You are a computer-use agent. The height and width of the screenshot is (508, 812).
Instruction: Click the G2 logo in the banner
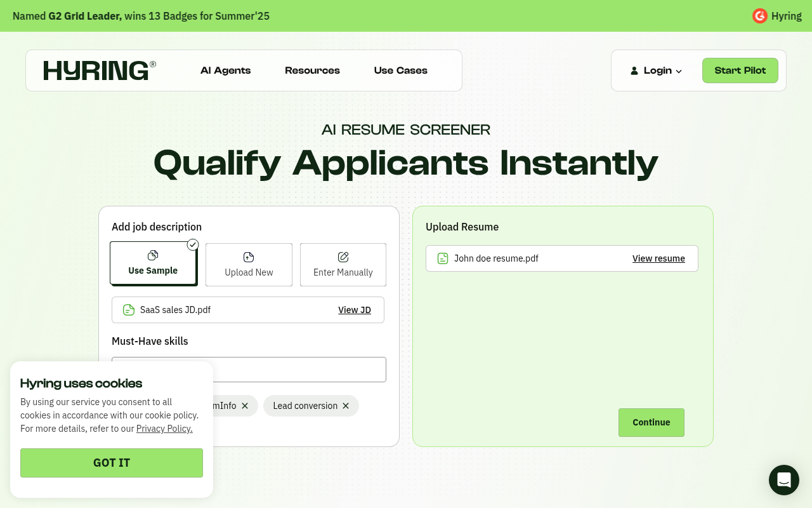tap(759, 16)
